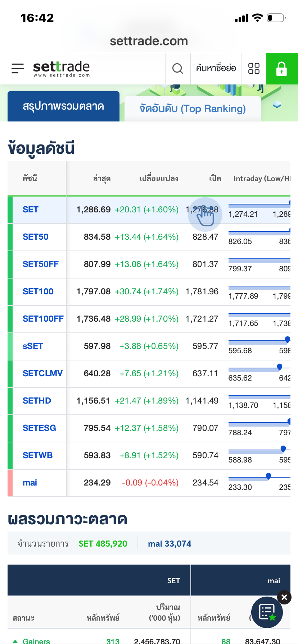
Task: Tap the ค้นหาชื่อย่อ search field
Action: (216, 68)
